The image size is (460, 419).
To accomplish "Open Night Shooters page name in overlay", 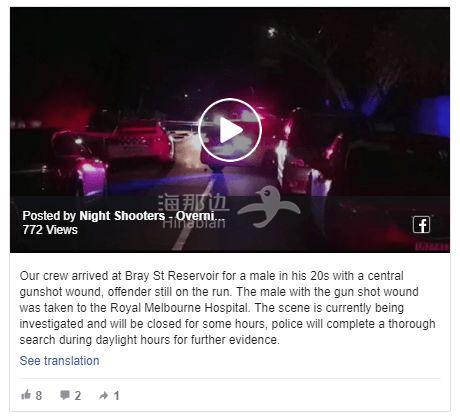I will tap(152, 216).
